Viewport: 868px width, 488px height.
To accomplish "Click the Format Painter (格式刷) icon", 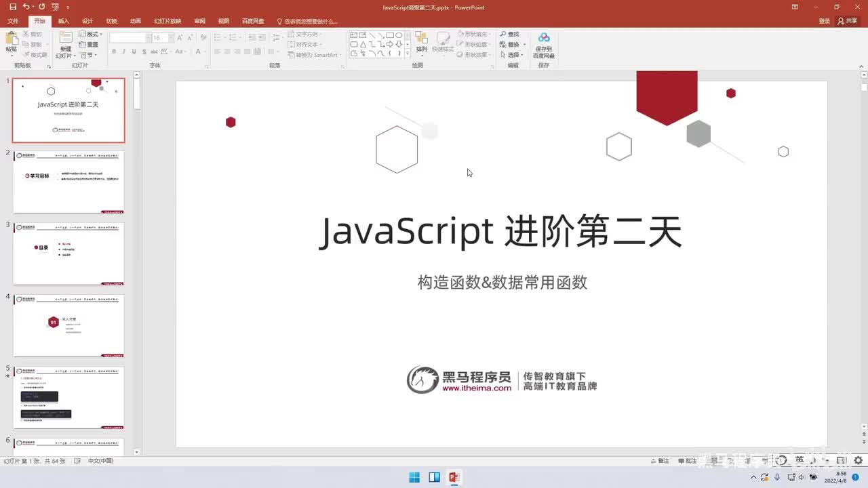I will click(26, 55).
